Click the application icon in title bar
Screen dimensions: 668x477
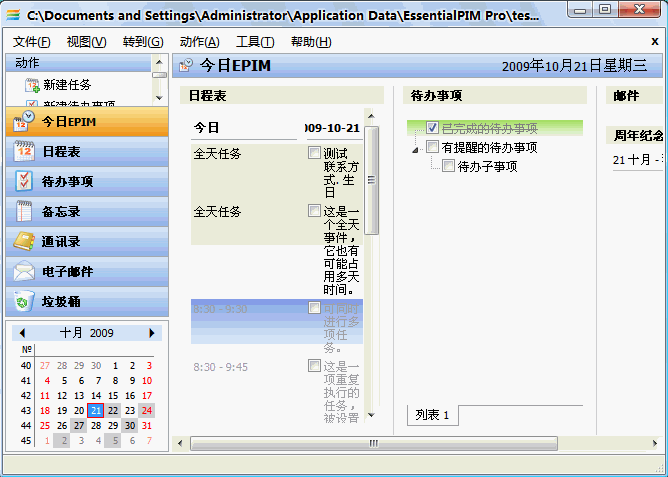point(13,15)
